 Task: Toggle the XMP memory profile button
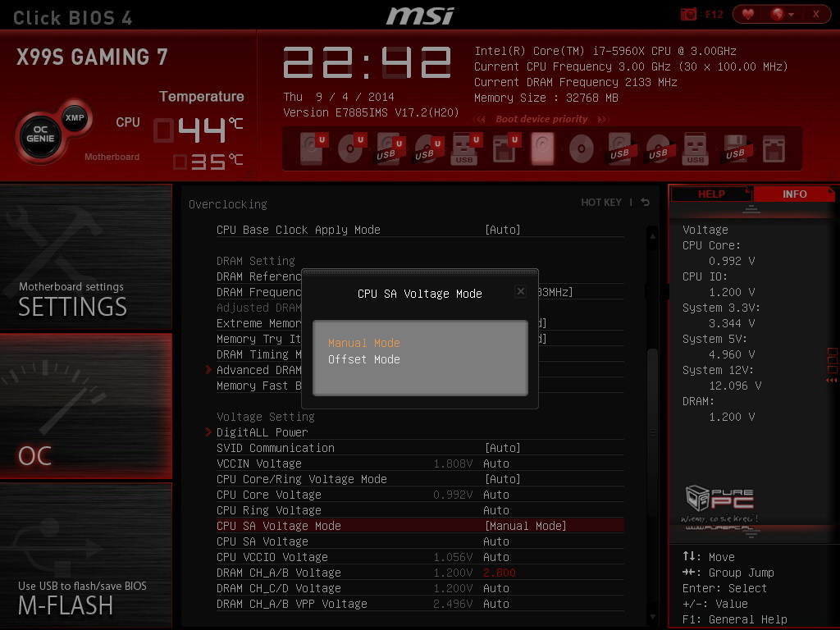(x=75, y=118)
